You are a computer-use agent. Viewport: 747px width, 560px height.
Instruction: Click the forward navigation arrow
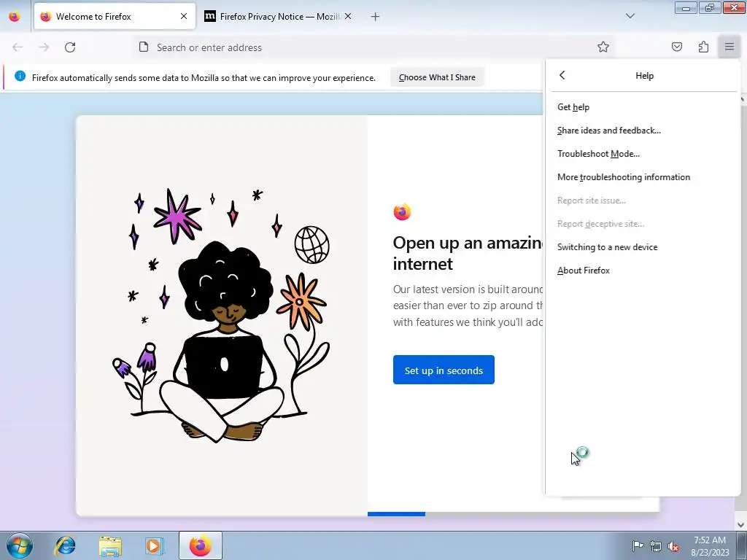[x=44, y=47]
